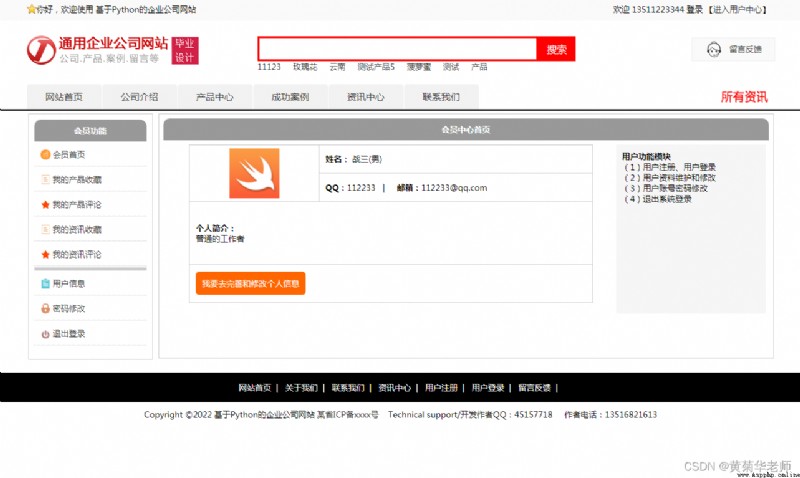This screenshot has height=478, width=800.
Task: Click the text （4）退出系统登录
Action: [x=658, y=199]
